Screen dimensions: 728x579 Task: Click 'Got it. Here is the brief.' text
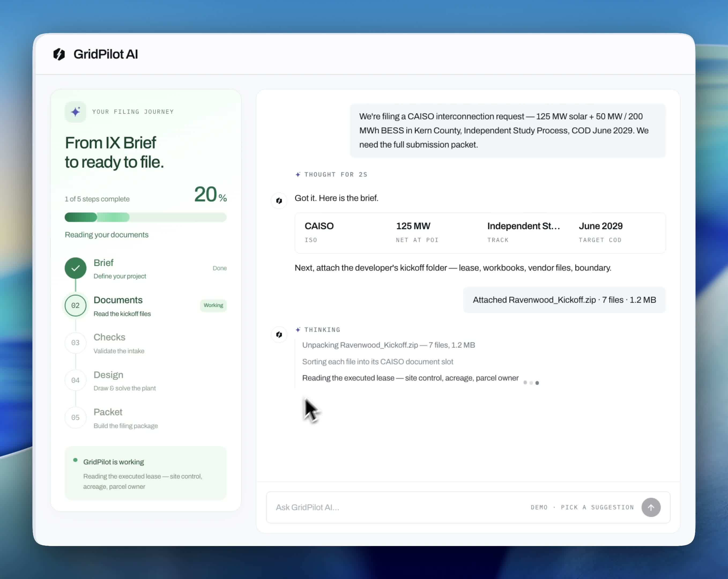pyautogui.click(x=336, y=198)
